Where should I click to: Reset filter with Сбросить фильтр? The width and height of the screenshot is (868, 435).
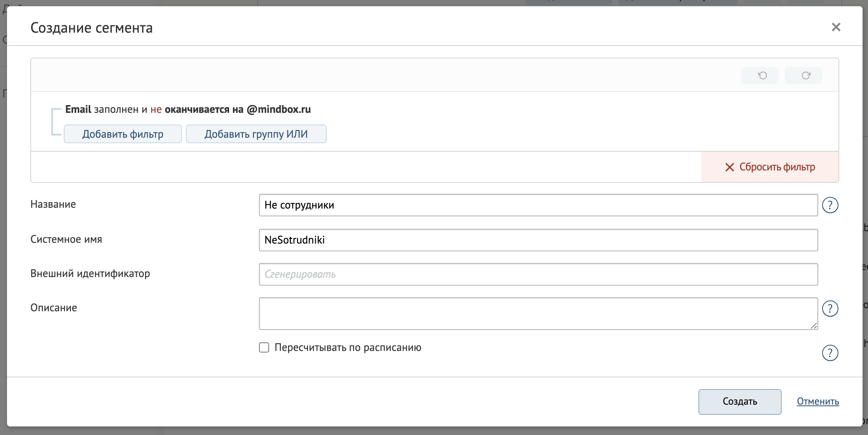(770, 167)
